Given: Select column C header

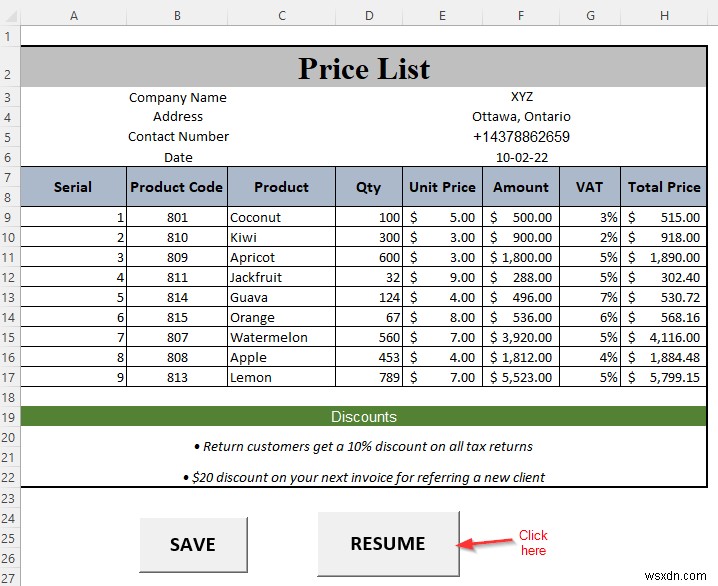Looking at the screenshot, I should [282, 16].
